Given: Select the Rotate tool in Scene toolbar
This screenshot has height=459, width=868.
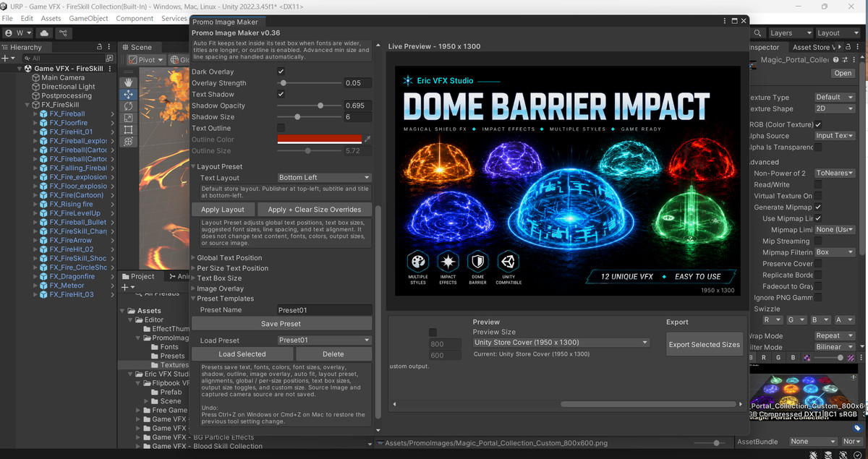Looking at the screenshot, I should coord(128,106).
